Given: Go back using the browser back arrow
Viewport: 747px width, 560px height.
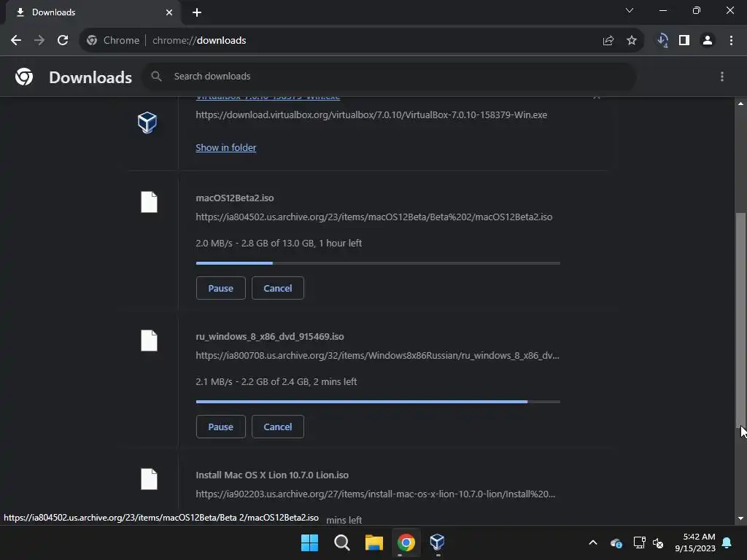Looking at the screenshot, I should point(16,41).
